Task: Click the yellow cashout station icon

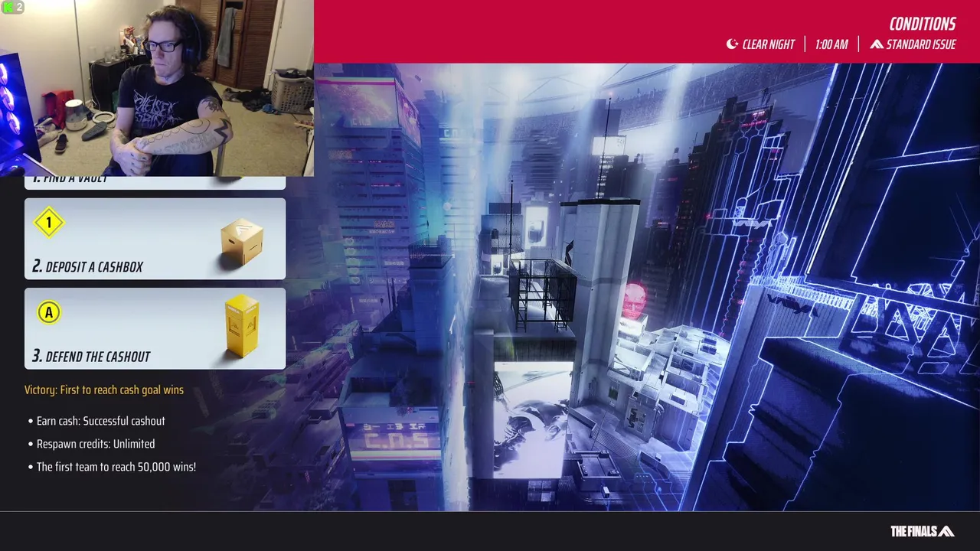Action: pyautogui.click(x=242, y=327)
